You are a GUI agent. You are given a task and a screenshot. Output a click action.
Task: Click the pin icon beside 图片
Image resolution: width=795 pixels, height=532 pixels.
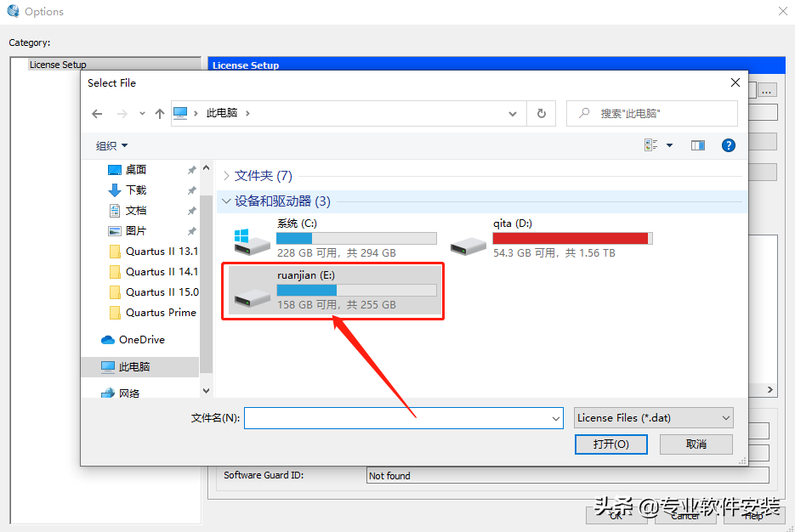point(191,231)
